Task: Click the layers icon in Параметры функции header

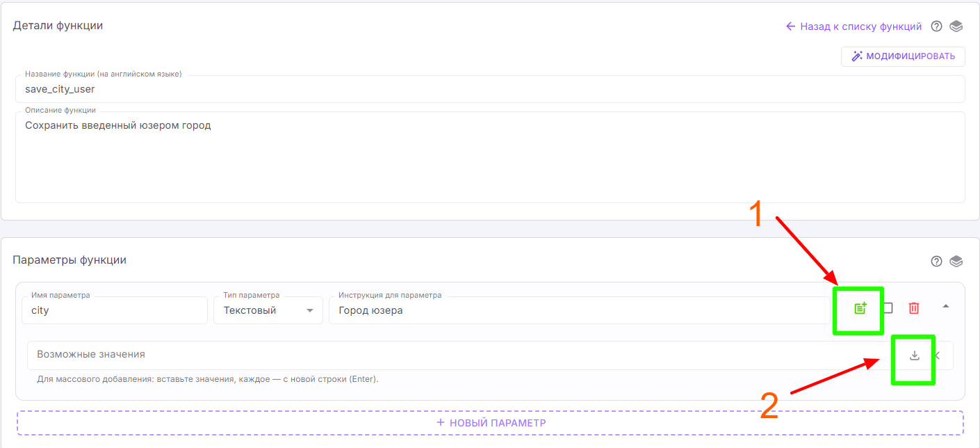Action: click(x=956, y=261)
